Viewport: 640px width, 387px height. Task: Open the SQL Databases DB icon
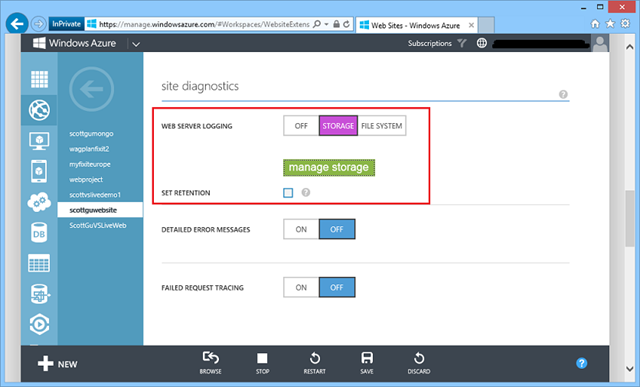[39, 233]
